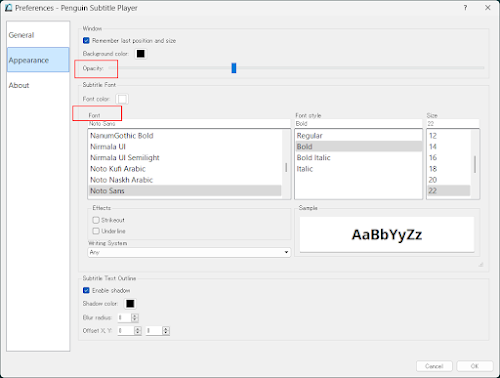500x378 pixels.
Task: Confirm preferences with OK button
Action: 475,366
